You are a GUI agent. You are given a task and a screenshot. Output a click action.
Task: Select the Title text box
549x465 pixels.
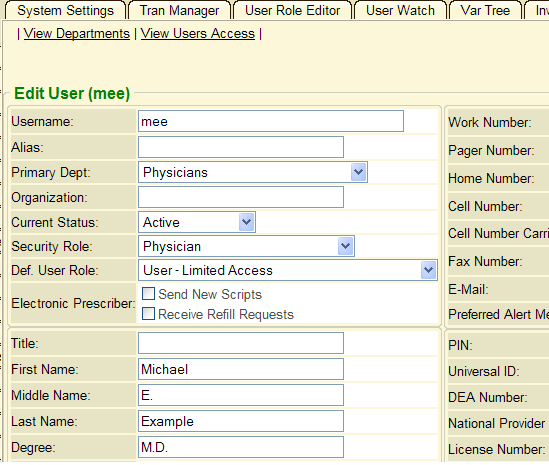(x=241, y=343)
